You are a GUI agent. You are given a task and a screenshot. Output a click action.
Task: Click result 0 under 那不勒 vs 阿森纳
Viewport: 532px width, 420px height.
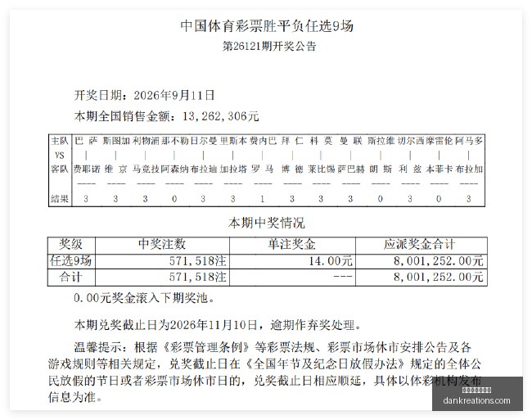coord(174,199)
